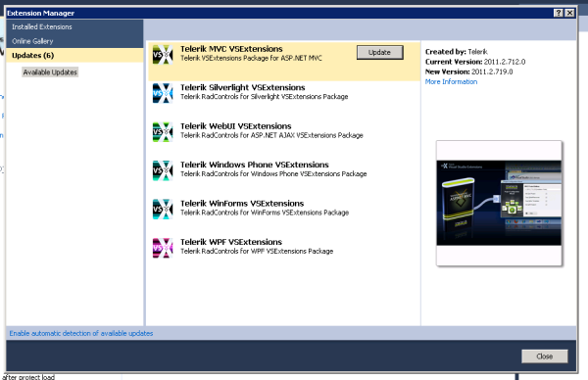Click 'Telerik RadControls for ASP.NET AJAX VSExtensions Package' text
This screenshot has width=588, height=380.
271,136
